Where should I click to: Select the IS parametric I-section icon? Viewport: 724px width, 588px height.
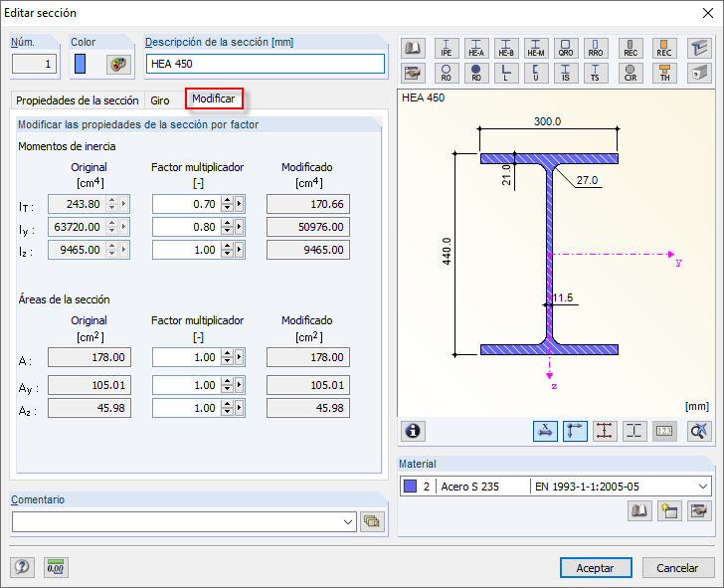[x=566, y=73]
